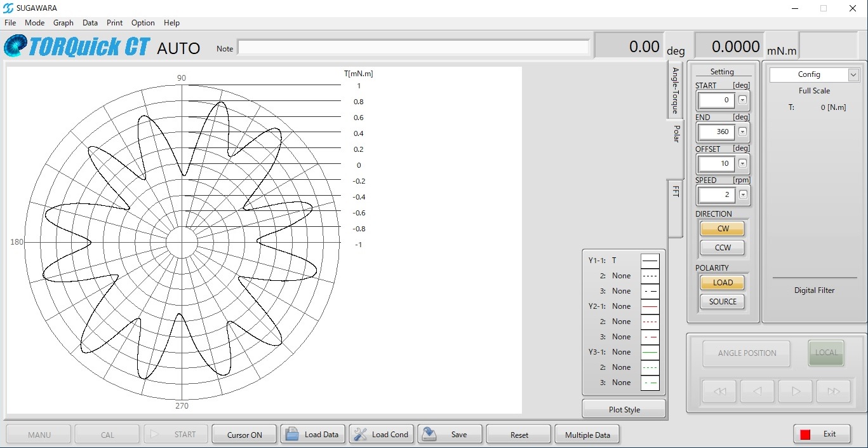Click the Plot Style button
Viewport: 868px width, 448px height.
tap(624, 409)
